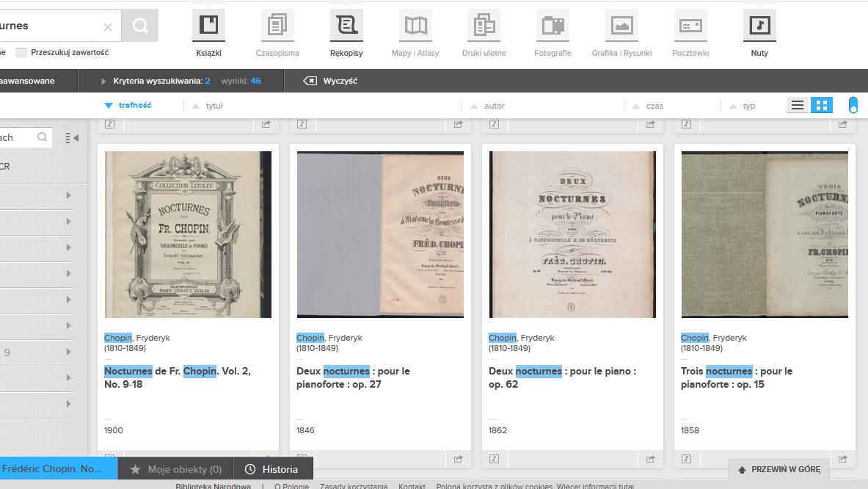Share the item above op. 15 card
Screen dimensions: 868x489
[842, 125]
